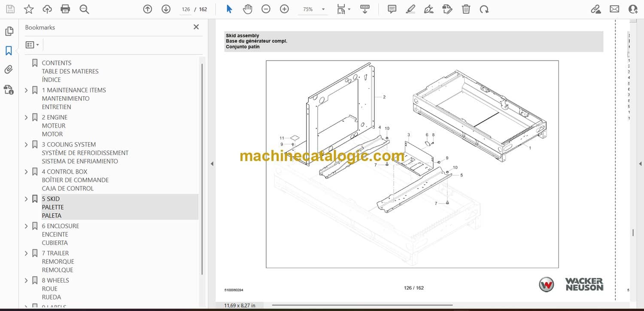
Task: Open the 4 CONTROL BOX bookmark
Action: tap(75, 180)
